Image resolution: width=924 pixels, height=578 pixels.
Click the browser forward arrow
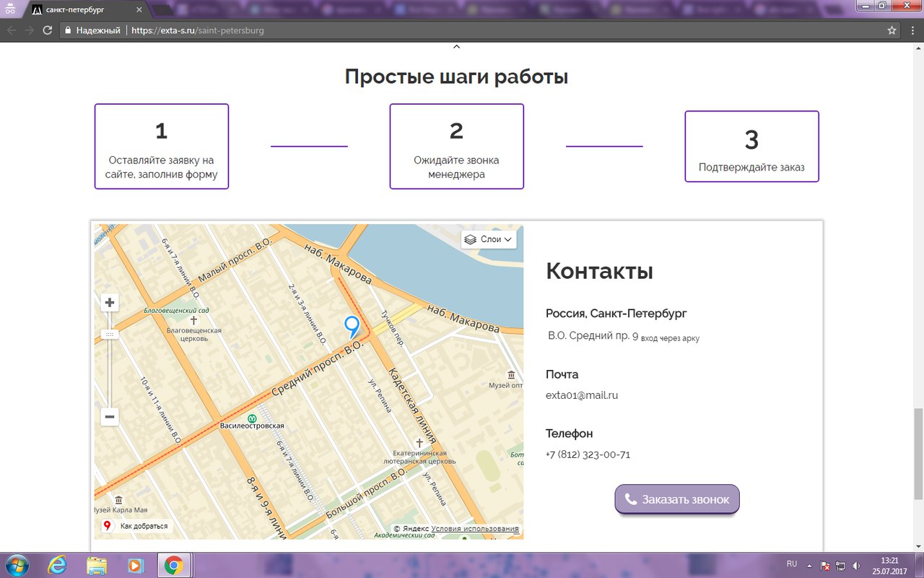pyautogui.click(x=30, y=30)
